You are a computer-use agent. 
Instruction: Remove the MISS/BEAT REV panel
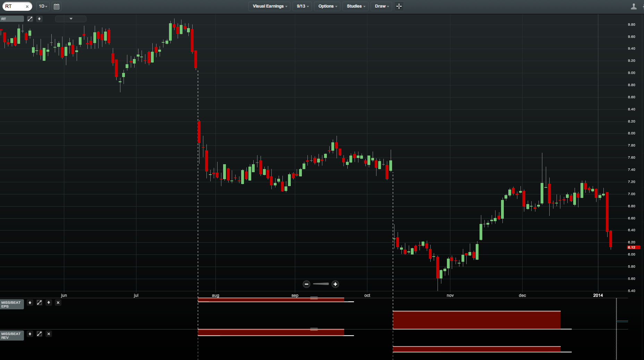click(49, 334)
